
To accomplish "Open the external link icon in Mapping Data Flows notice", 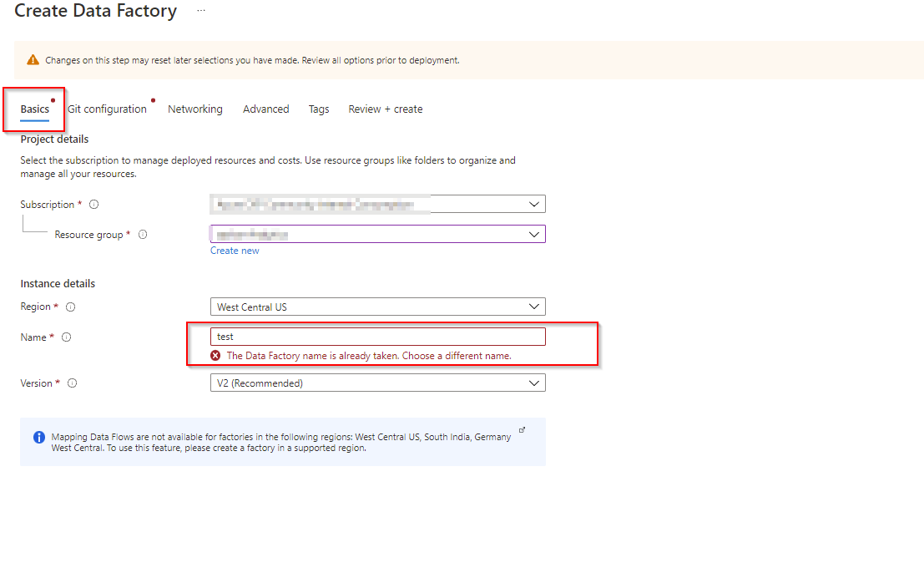I will (x=523, y=430).
